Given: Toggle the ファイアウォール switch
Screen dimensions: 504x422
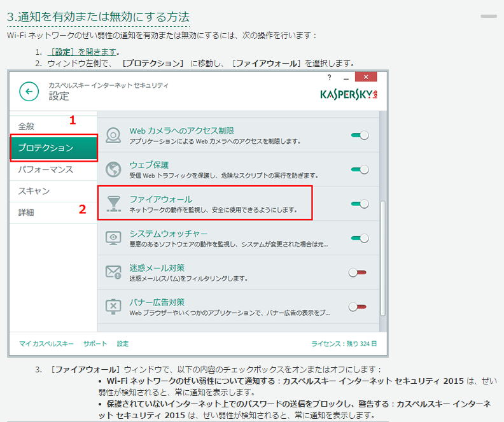Looking at the screenshot, I should [360, 204].
